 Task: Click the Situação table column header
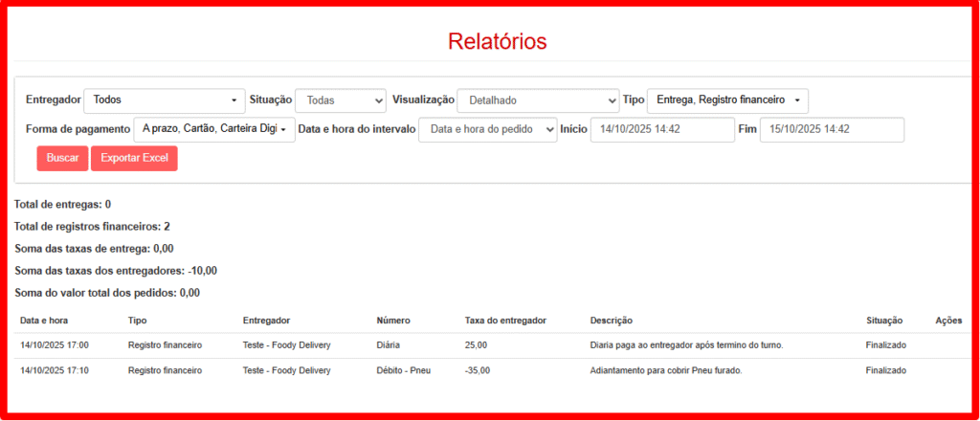[x=886, y=321]
